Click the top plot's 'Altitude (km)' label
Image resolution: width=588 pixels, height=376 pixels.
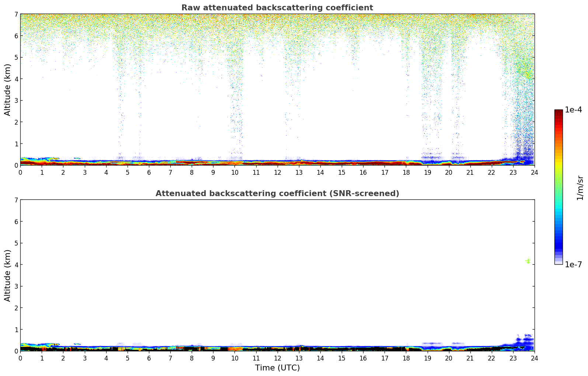click(x=8, y=90)
